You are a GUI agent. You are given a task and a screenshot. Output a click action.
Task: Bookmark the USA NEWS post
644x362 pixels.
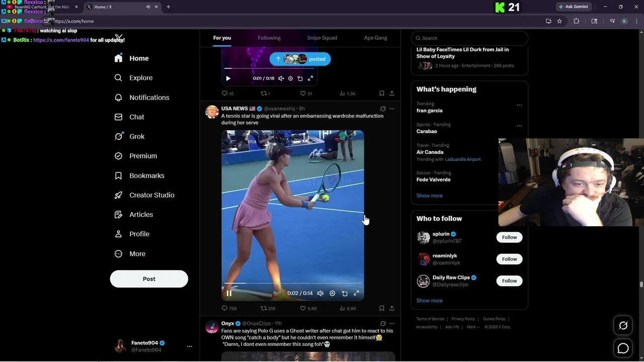(x=381, y=308)
